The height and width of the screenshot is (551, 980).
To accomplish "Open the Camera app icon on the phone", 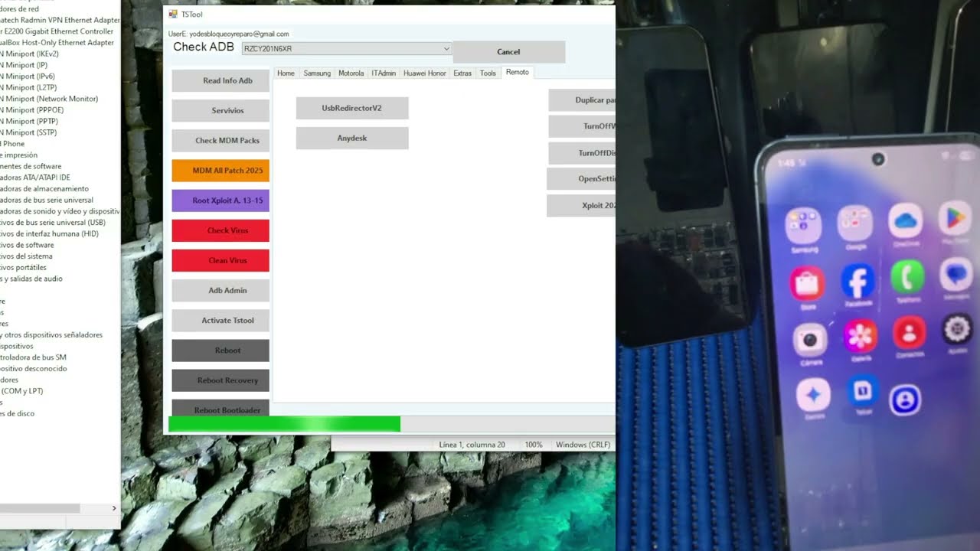I will (x=810, y=339).
